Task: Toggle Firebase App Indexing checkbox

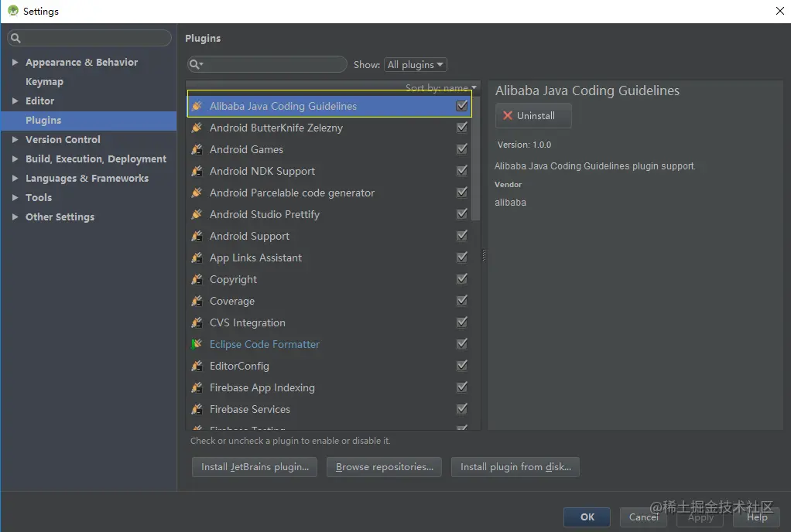Action: click(461, 387)
